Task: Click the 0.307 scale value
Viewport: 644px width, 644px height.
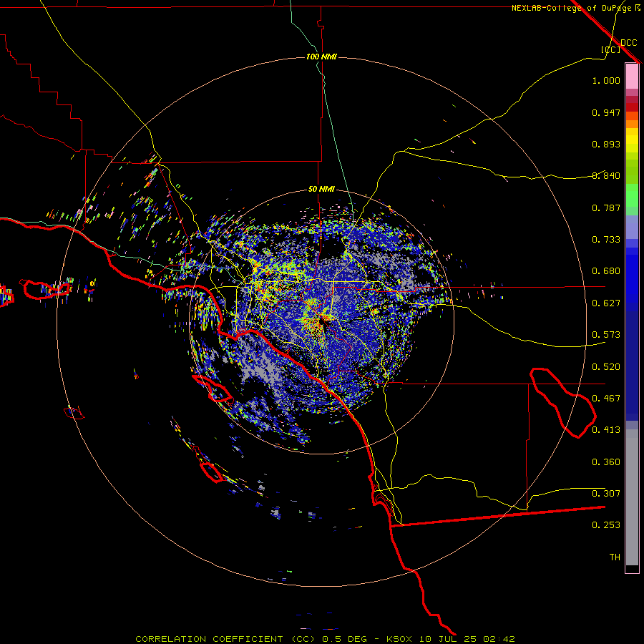Action: tap(606, 494)
